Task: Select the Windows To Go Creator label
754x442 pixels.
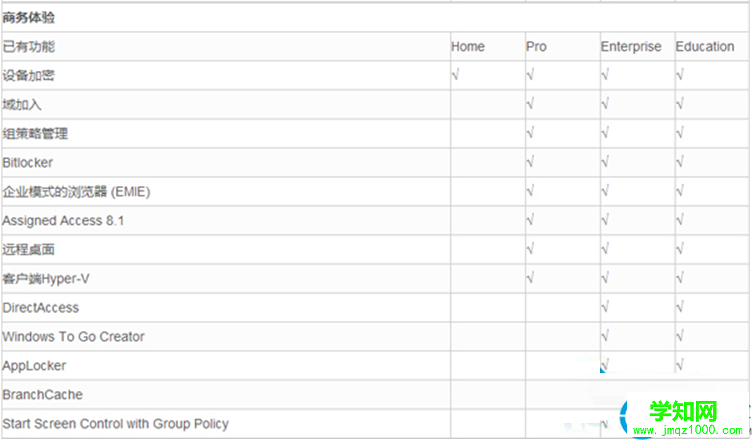Action: [x=73, y=337]
